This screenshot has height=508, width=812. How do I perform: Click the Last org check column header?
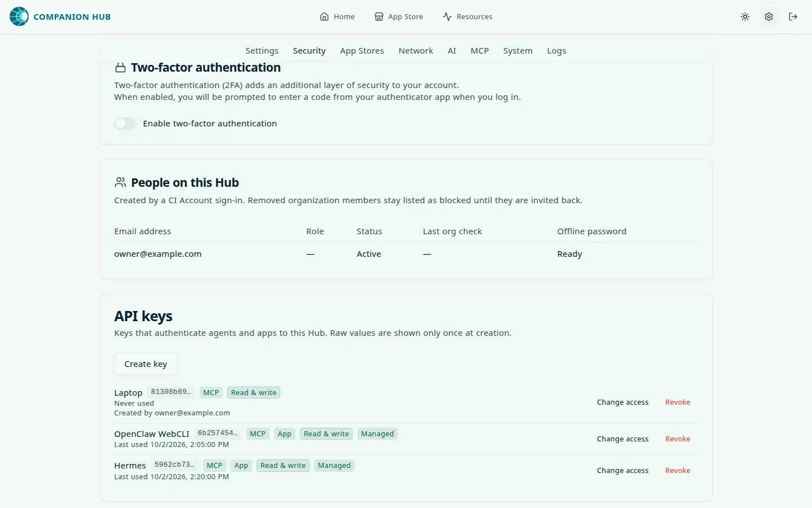(x=452, y=231)
